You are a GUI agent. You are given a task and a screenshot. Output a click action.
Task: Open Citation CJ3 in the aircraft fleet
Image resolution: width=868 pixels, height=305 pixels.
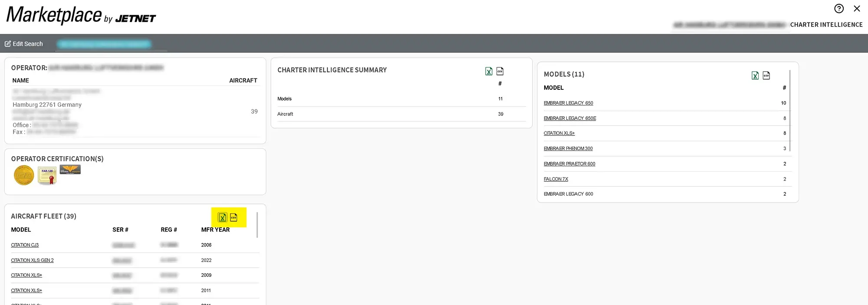click(x=25, y=245)
